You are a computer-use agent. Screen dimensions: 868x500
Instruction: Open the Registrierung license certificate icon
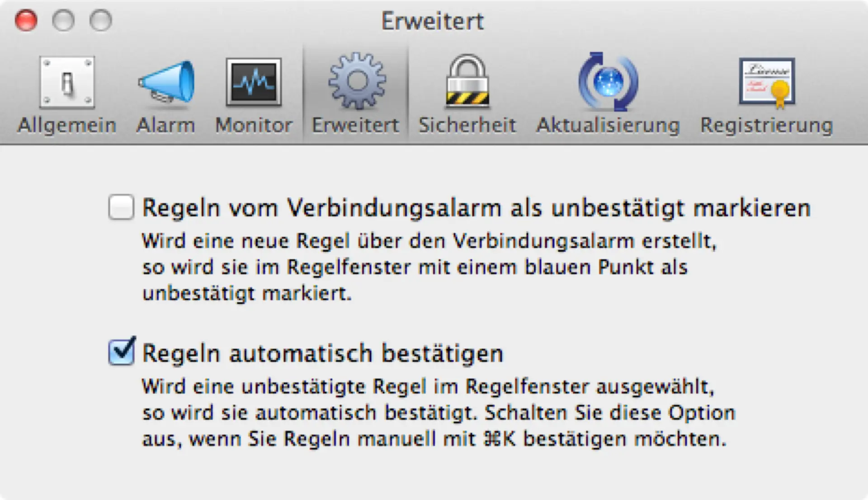coord(767,83)
